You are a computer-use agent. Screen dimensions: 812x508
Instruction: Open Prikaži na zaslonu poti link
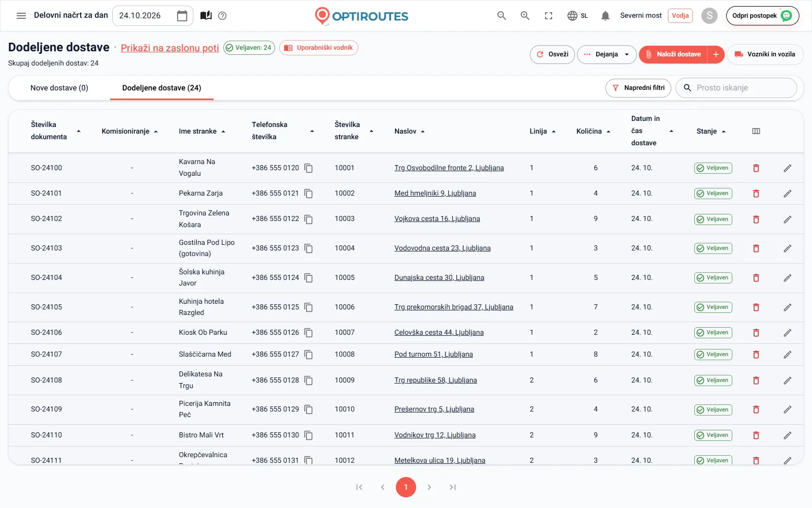point(170,48)
